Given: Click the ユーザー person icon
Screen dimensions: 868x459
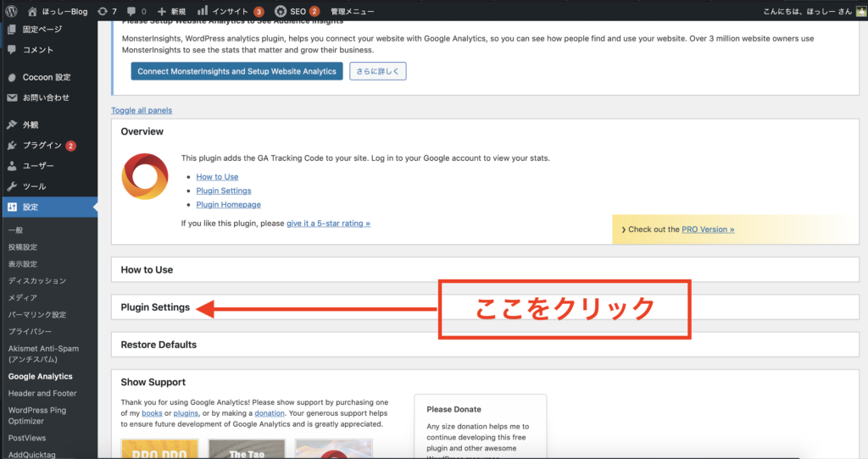Looking at the screenshot, I should 12,166.
